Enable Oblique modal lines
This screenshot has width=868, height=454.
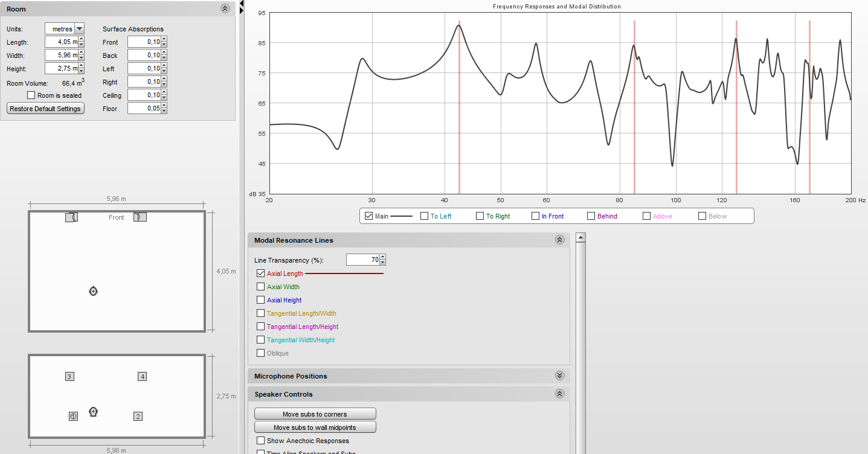coord(261,353)
